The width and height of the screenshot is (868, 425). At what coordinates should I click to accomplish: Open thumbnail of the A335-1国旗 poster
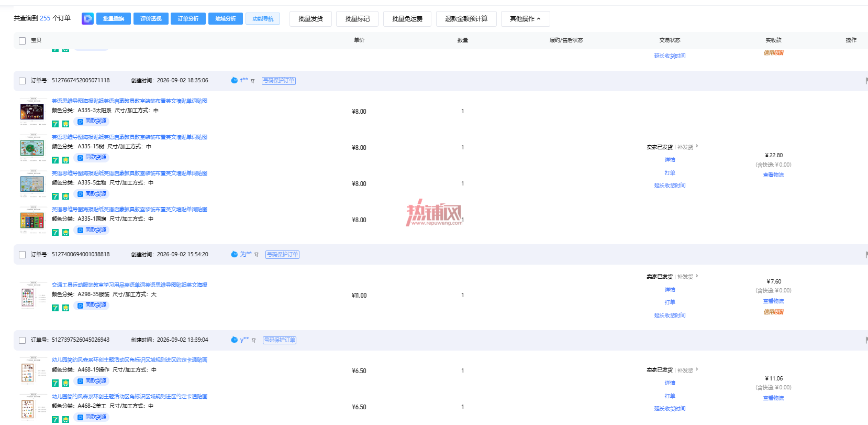pyautogui.click(x=32, y=220)
